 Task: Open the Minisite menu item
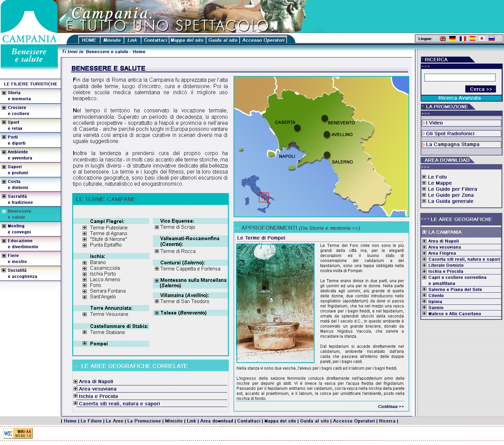pyautogui.click(x=112, y=40)
